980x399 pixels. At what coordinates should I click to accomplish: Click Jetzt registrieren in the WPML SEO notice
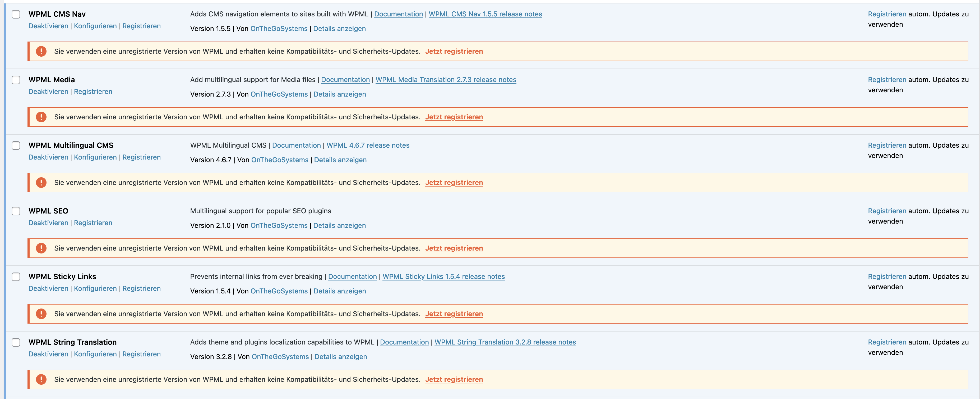click(x=454, y=248)
